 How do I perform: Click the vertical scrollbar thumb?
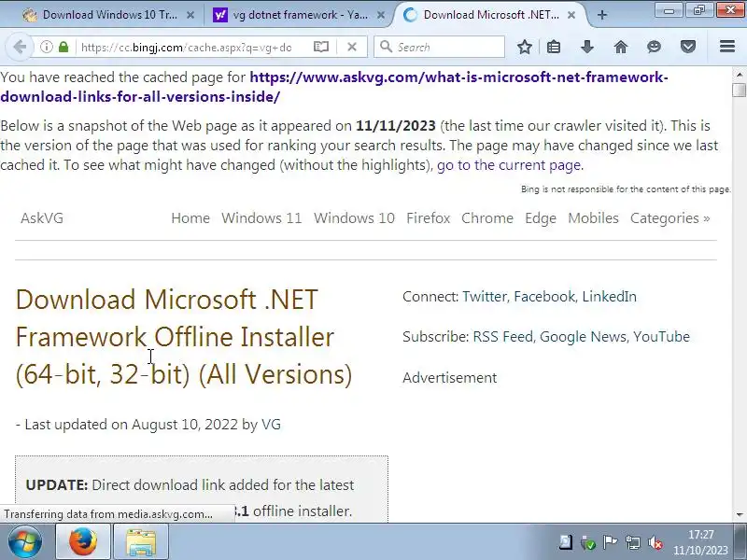[740, 90]
